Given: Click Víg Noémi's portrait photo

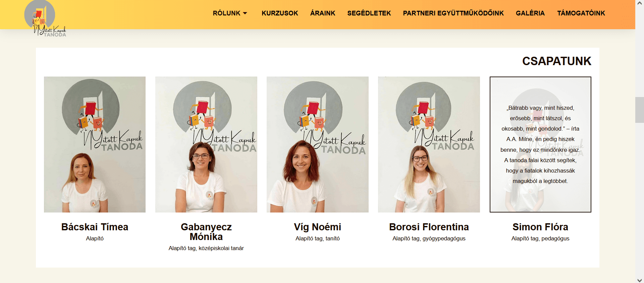Looking at the screenshot, I should coord(318,144).
